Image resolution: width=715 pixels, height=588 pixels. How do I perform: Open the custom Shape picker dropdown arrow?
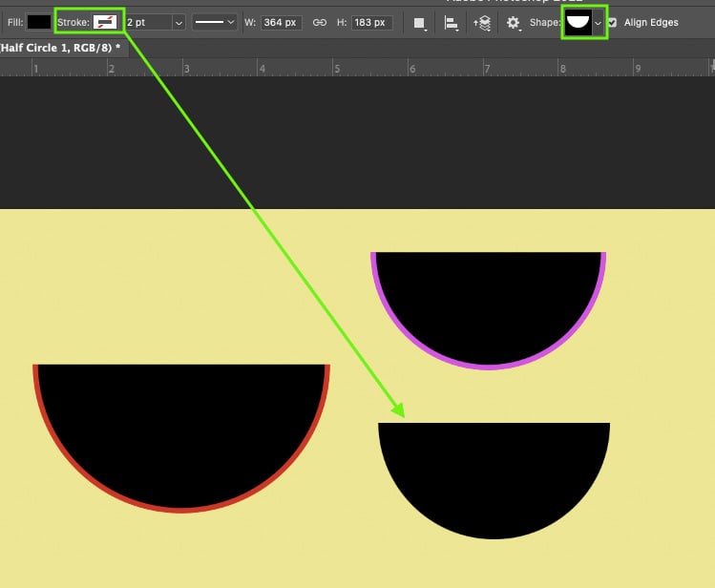(599, 23)
